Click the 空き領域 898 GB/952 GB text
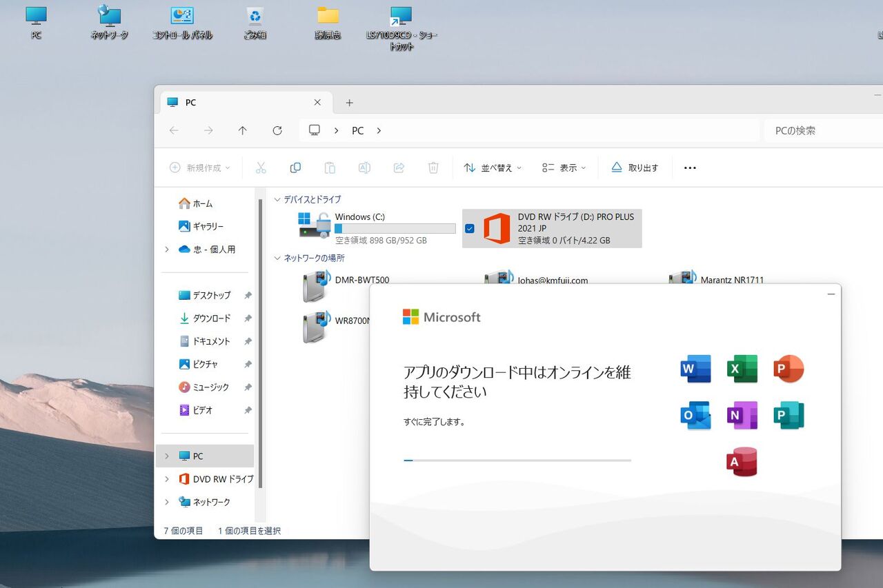 click(381, 241)
